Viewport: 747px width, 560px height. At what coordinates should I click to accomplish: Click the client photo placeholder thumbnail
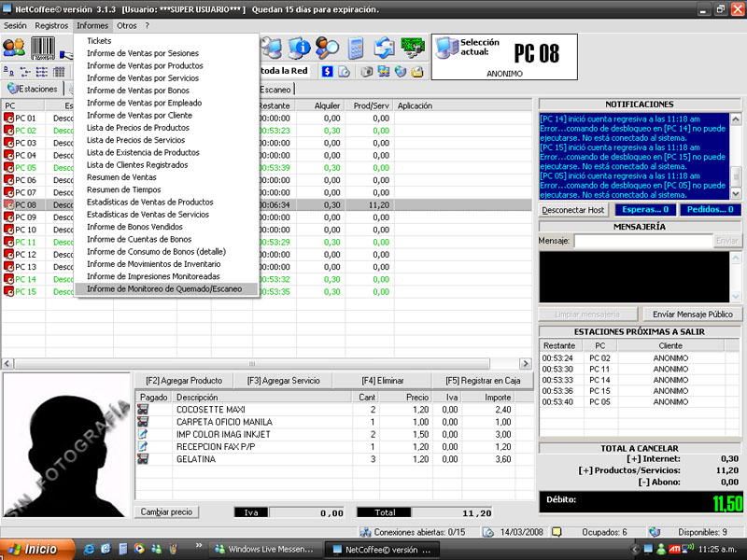click(66, 445)
